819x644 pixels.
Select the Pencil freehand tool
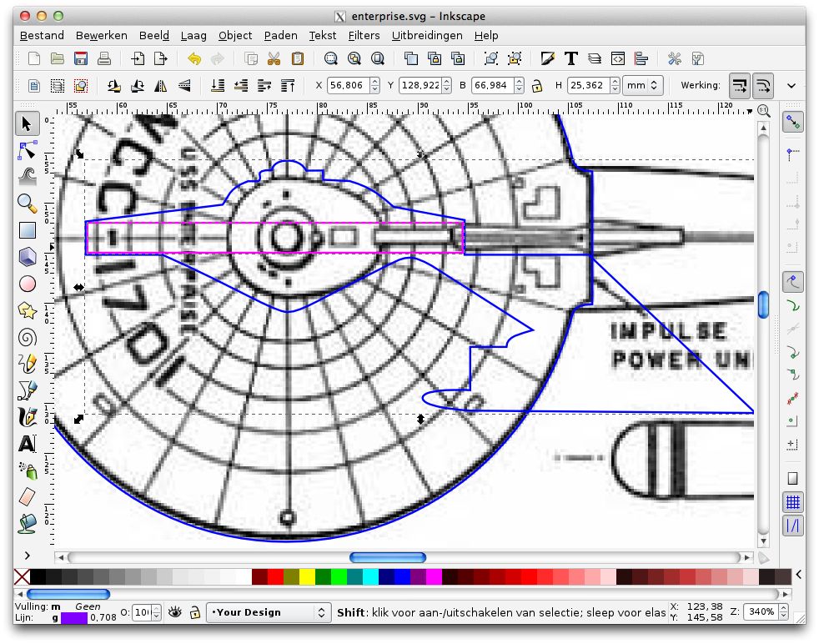pos(28,364)
